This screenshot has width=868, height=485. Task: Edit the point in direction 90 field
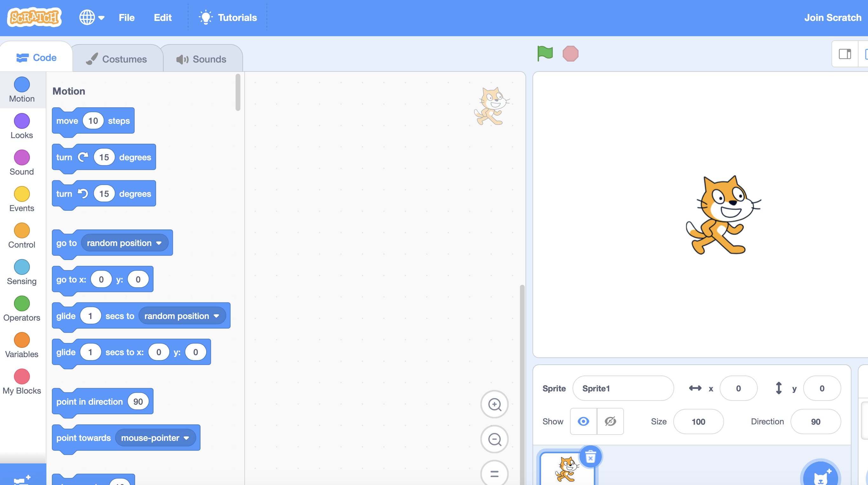(x=138, y=401)
